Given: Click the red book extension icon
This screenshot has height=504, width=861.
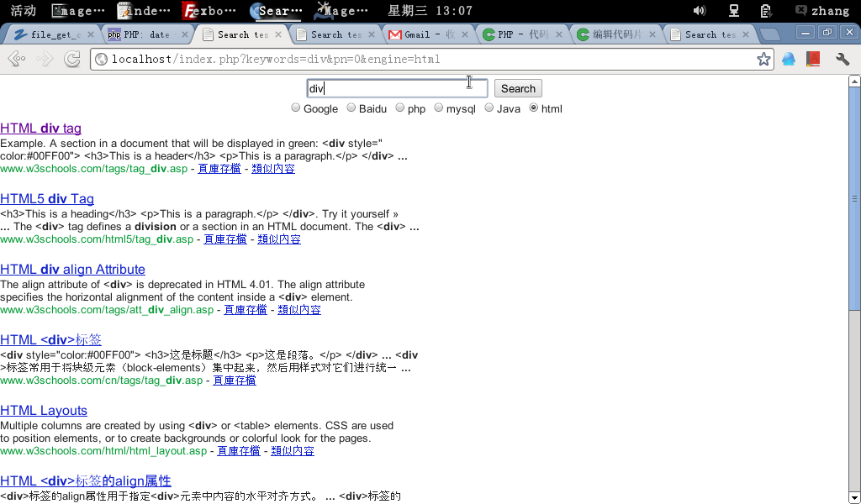Looking at the screenshot, I should (x=812, y=59).
